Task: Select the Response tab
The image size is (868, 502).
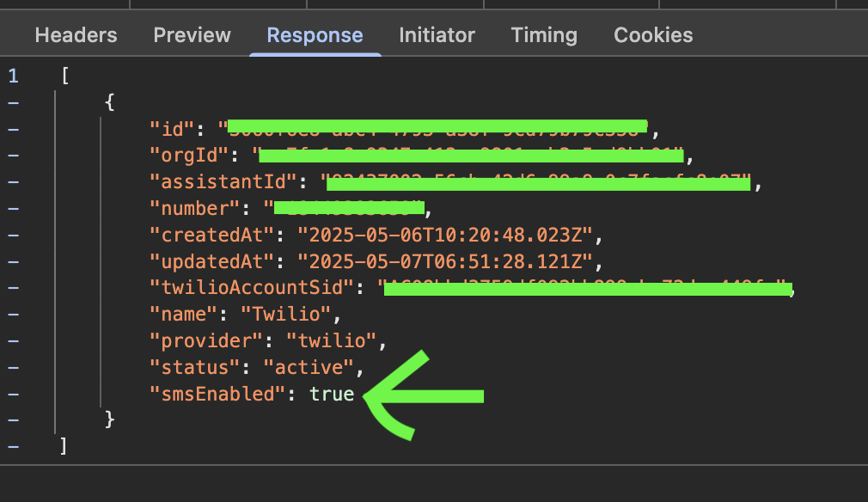Action: [x=315, y=35]
